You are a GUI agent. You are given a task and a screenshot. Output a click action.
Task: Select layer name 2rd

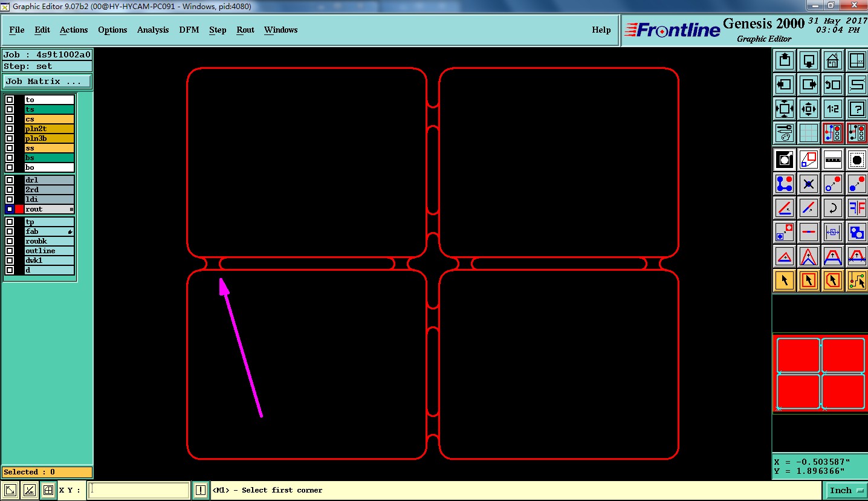click(50, 190)
